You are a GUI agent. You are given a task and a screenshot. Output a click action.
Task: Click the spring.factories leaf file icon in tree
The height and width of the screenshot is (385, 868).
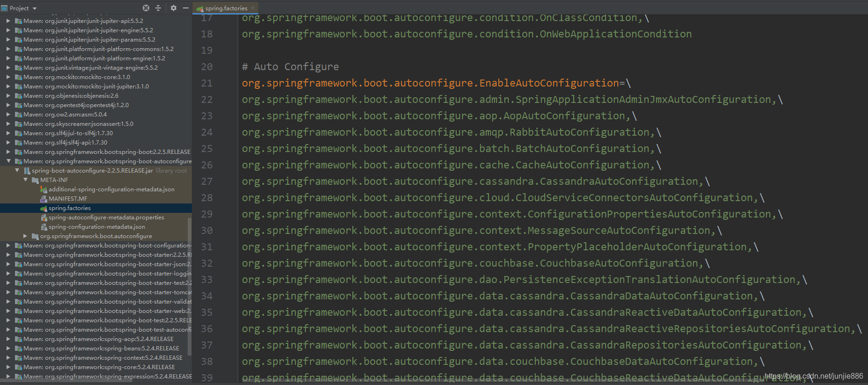tap(44, 208)
